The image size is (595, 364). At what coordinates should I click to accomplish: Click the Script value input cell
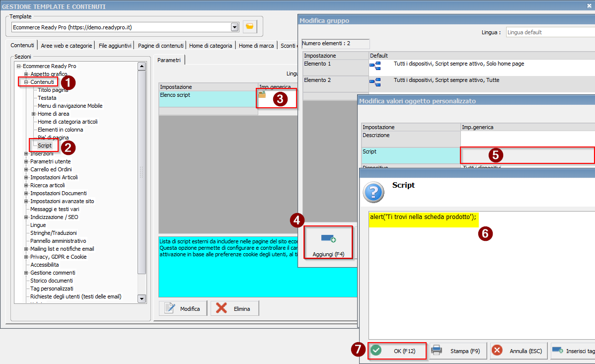pos(527,154)
